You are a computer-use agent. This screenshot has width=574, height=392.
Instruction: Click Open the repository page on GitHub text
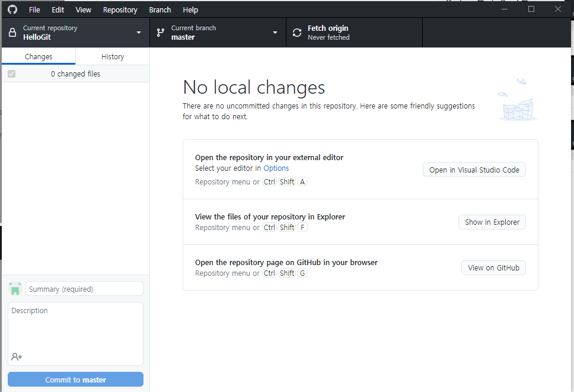pos(286,263)
